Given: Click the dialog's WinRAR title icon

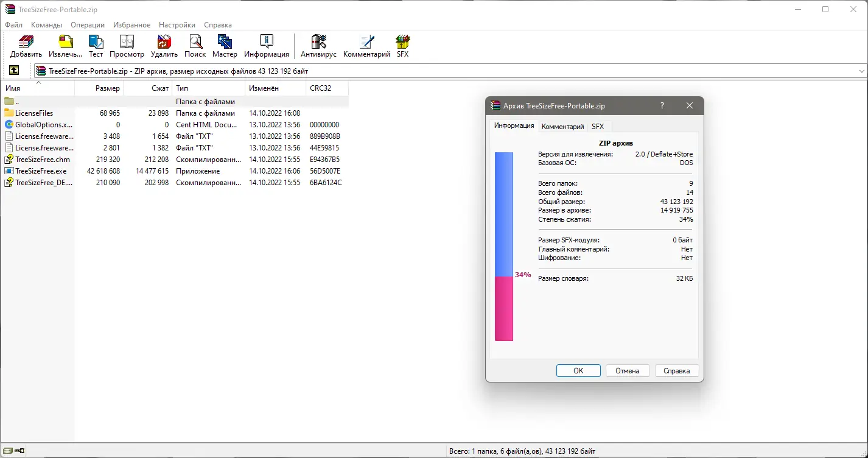Looking at the screenshot, I should (495, 105).
